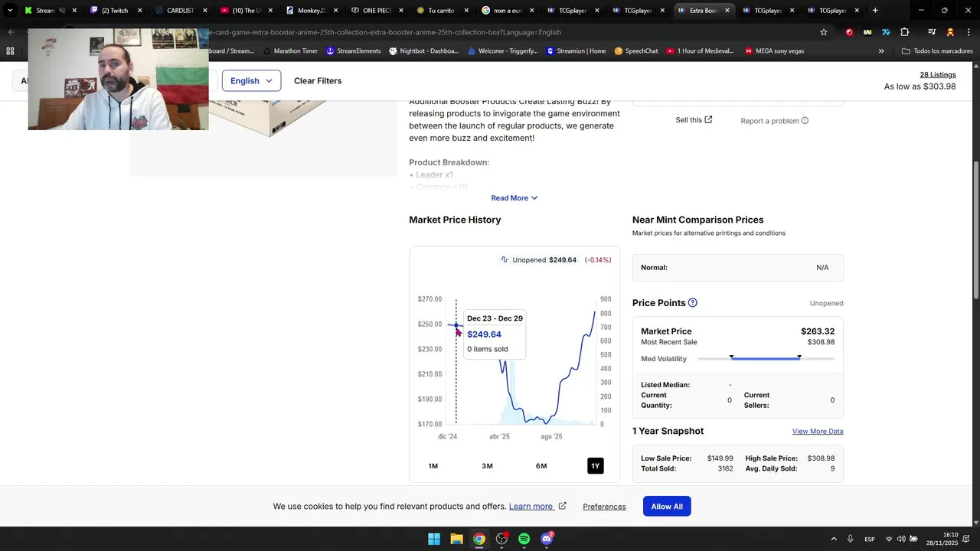The image size is (980, 551).
Task: Open the Marathon Timer bookmark
Action: [x=289, y=51]
